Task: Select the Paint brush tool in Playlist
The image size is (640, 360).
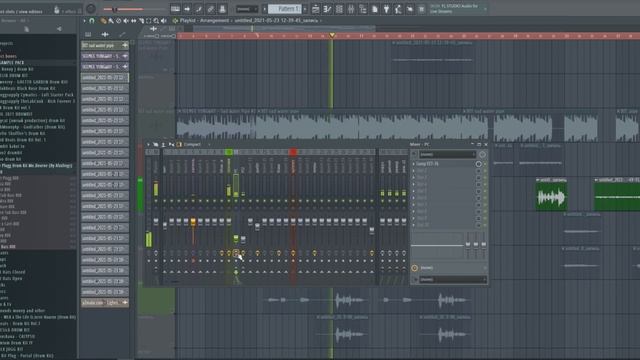Action: tap(111, 20)
